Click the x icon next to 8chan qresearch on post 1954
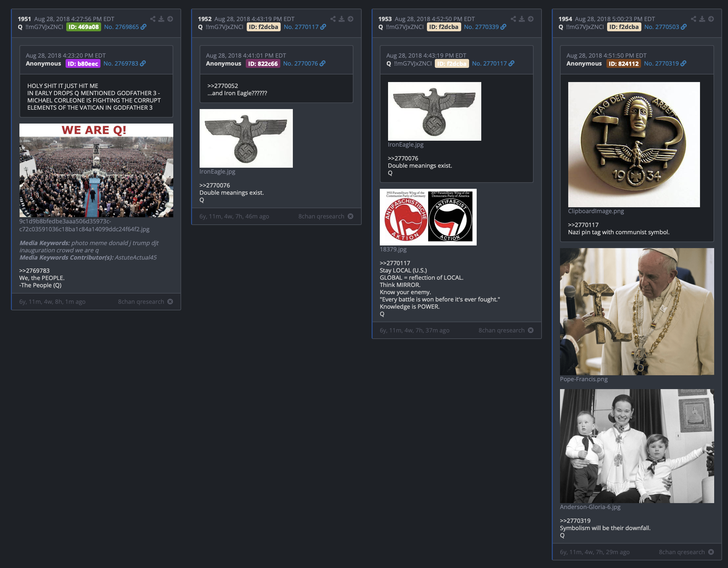This screenshot has width=728, height=568. pos(711,552)
